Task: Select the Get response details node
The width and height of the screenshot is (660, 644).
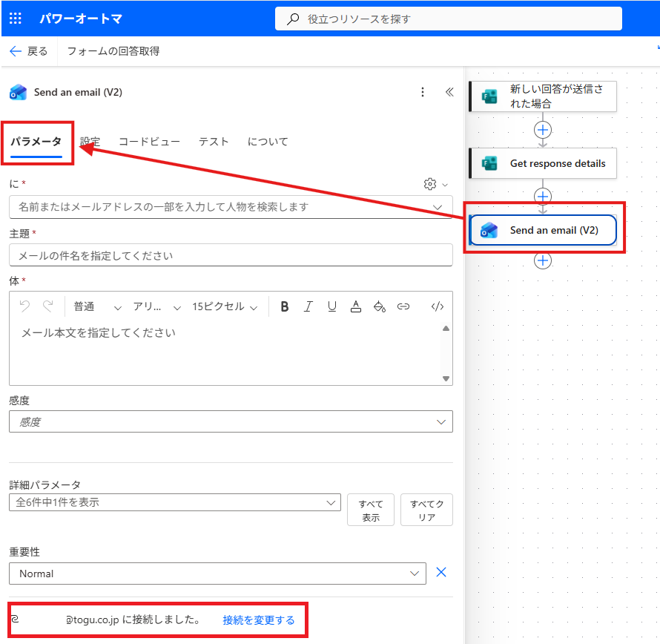Action: coord(543,163)
